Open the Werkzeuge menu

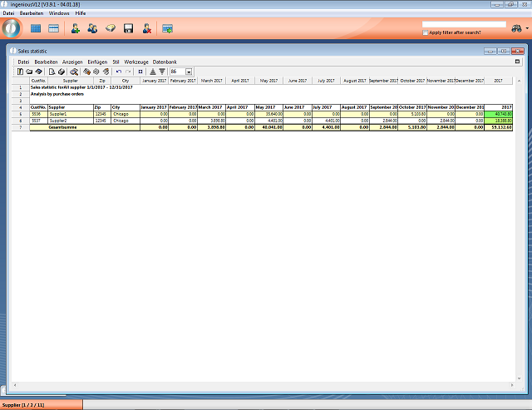pos(136,62)
